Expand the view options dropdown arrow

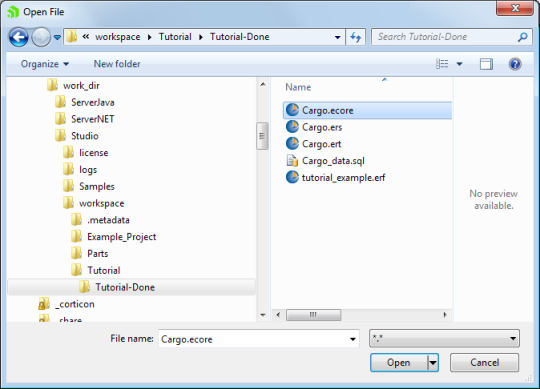point(459,64)
